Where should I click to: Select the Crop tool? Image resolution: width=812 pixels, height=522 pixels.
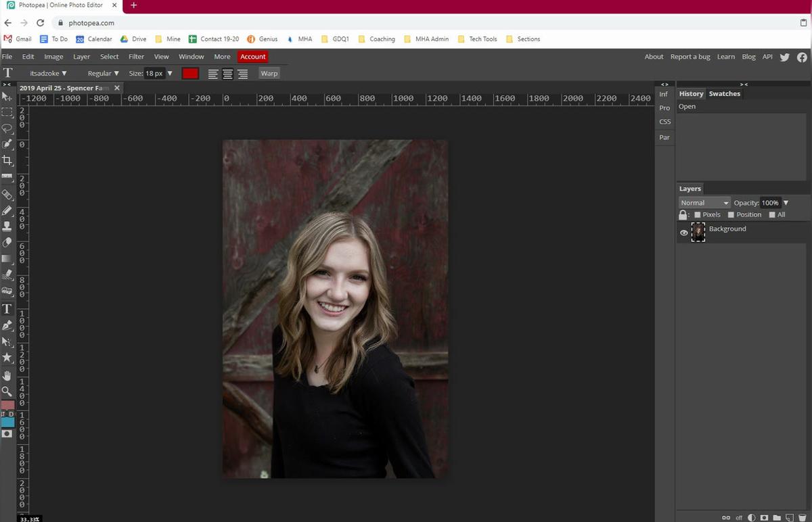click(7, 161)
